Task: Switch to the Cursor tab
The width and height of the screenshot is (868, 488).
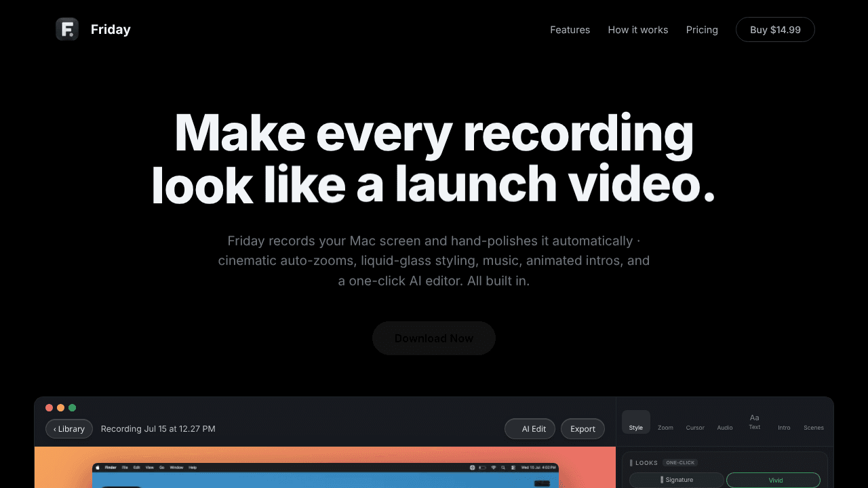Action: [695, 428]
